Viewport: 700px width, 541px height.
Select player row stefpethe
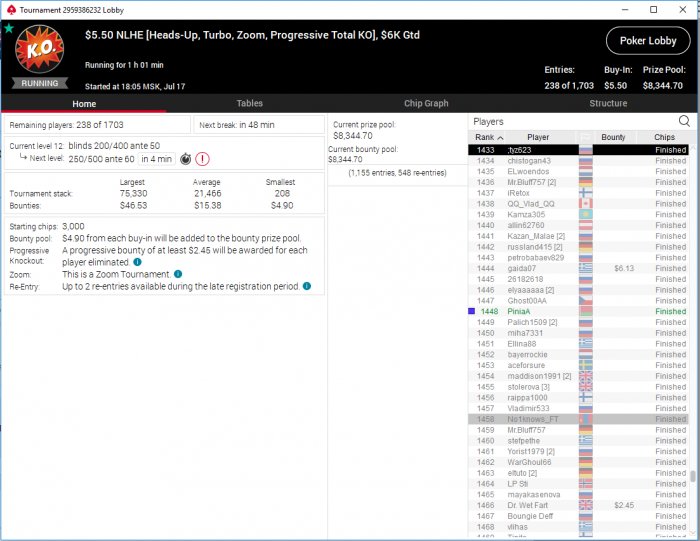[578, 441]
